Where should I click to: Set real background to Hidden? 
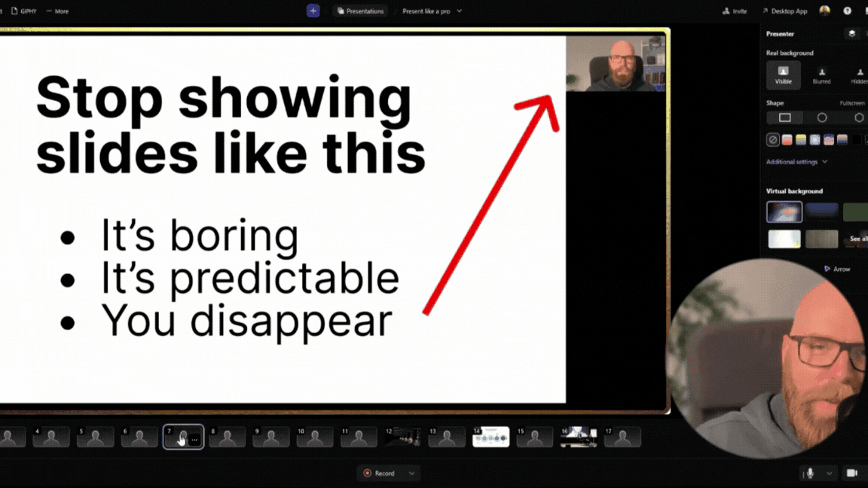tap(859, 75)
